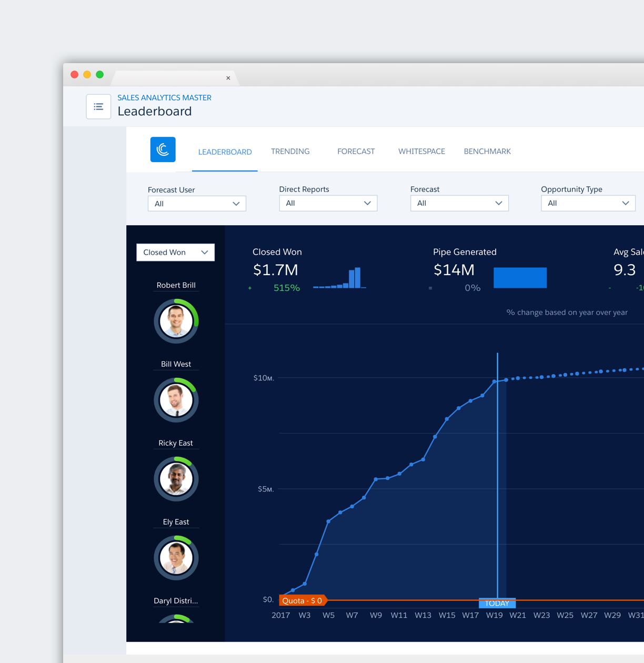Open the Direct Reports dropdown
Image resolution: width=644 pixels, height=663 pixels.
pos(328,203)
